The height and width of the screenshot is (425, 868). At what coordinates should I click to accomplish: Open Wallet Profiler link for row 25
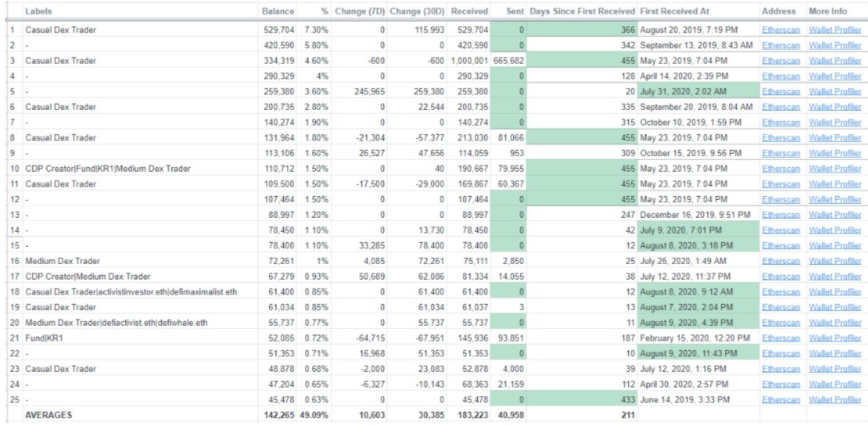[x=835, y=399]
